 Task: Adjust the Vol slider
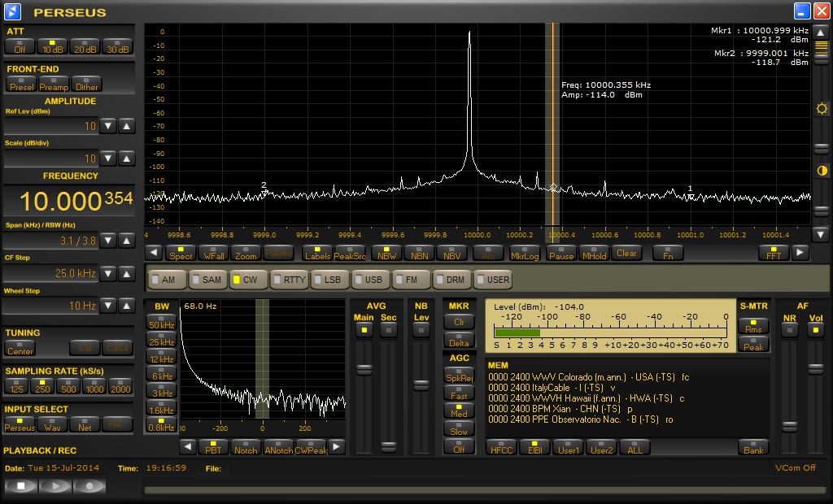click(x=815, y=368)
